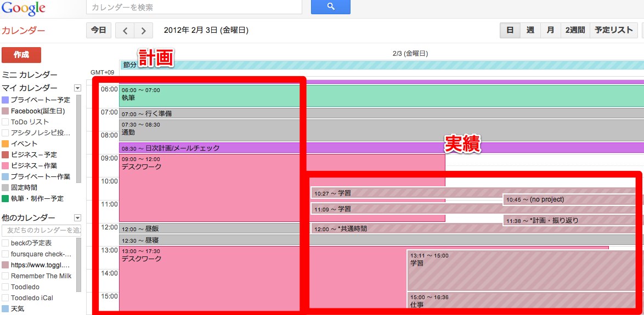Focus the カレンダーを検索 search field
644x315 pixels.
[194, 7]
